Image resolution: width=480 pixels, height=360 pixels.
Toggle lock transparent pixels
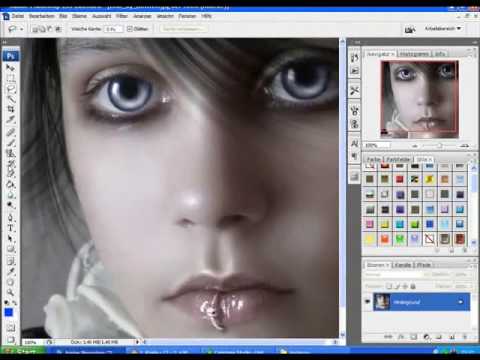click(389, 286)
